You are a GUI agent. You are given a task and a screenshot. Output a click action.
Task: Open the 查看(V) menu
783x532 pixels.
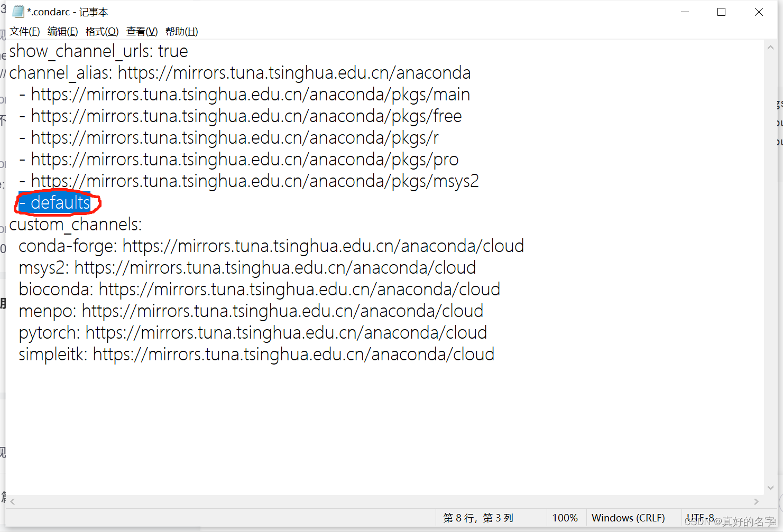(141, 31)
